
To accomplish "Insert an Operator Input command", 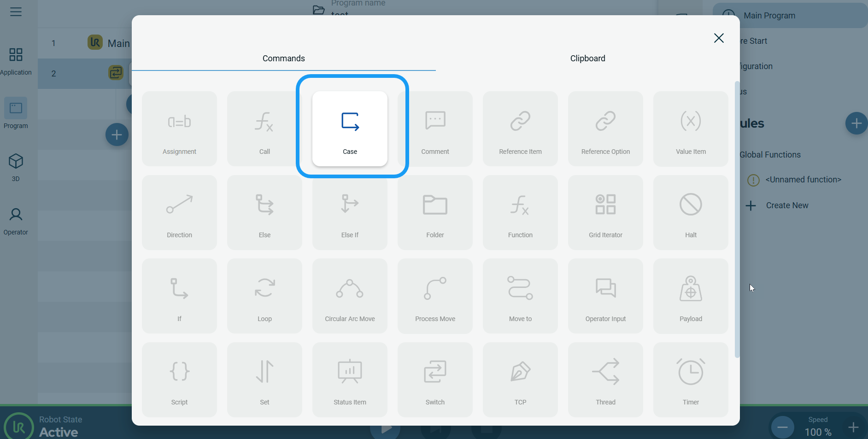I will 605,296.
